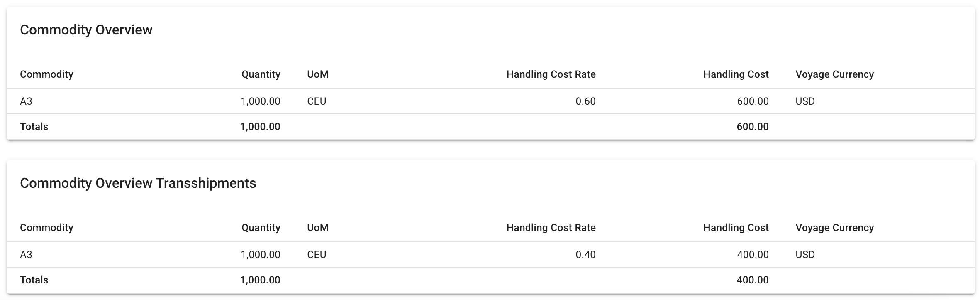
Task: Click Quantity column header in Commodity Overview table
Action: pos(261,74)
